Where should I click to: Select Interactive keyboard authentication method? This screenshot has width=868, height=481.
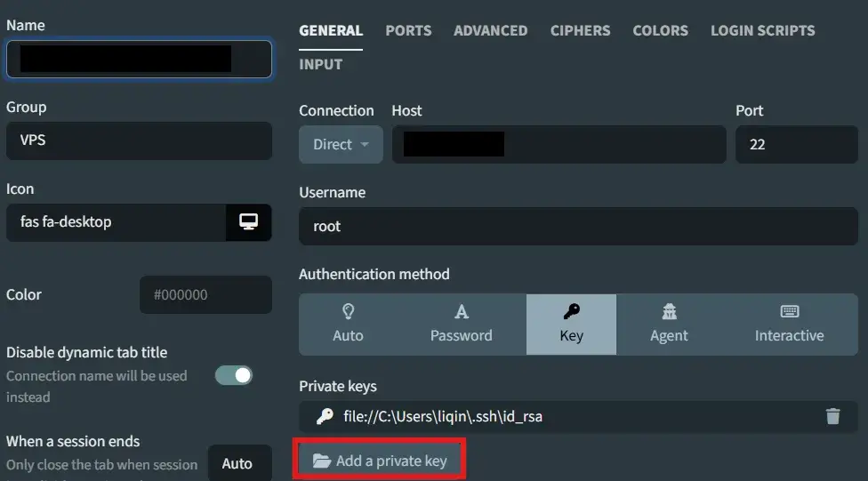(x=789, y=324)
